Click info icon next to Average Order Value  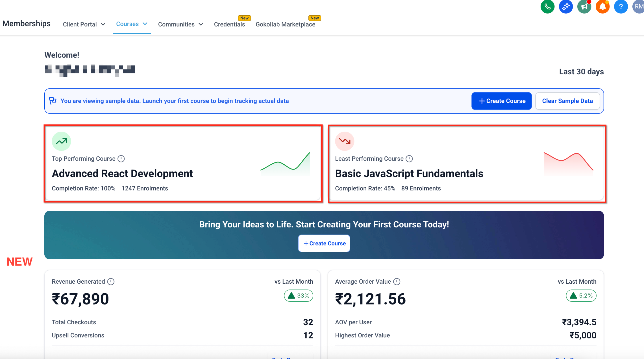click(397, 282)
